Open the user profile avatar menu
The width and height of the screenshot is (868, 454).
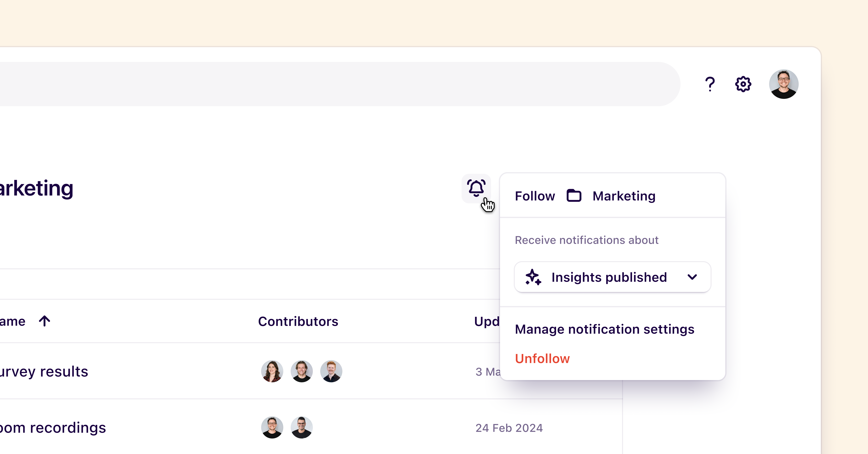pos(783,84)
